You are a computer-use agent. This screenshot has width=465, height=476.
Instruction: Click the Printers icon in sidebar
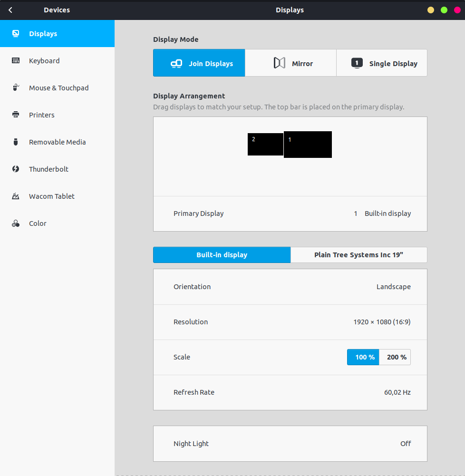point(16,115)
